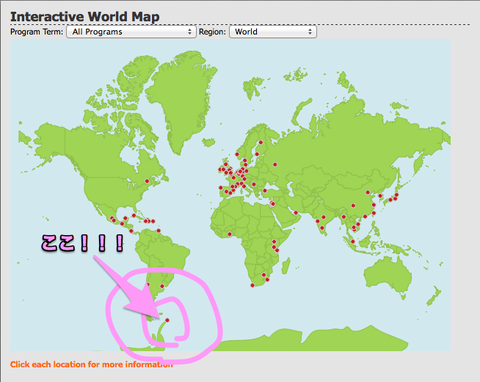Select the red marker in southern India

pos(322,228)
